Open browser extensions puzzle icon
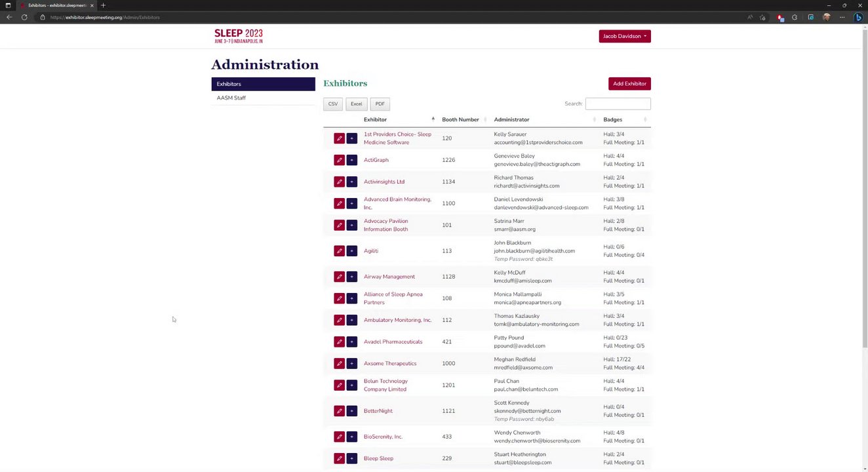The height and width of the screenshot is (472, 868). (795, 17)
